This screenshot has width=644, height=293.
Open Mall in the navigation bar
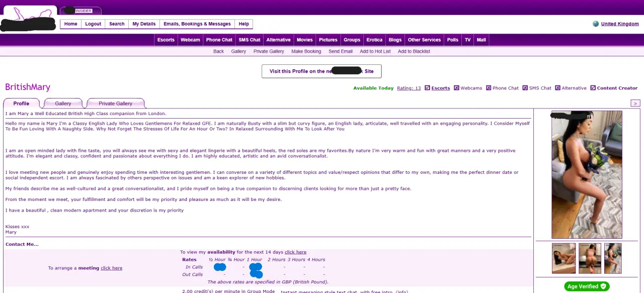[x=481, y=40]
